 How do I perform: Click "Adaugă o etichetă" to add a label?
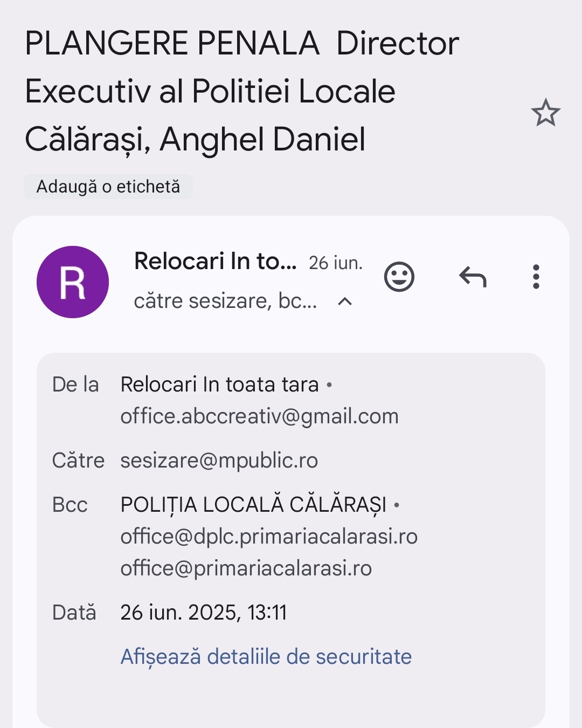[x=108, y=187]
